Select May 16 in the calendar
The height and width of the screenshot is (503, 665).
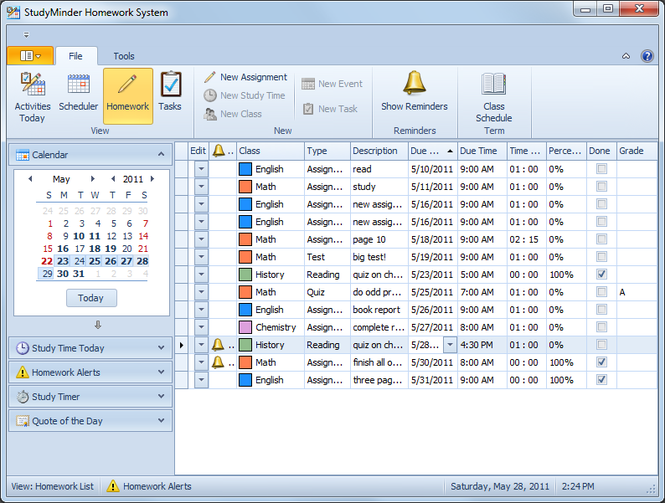click(x=63, y=249)
